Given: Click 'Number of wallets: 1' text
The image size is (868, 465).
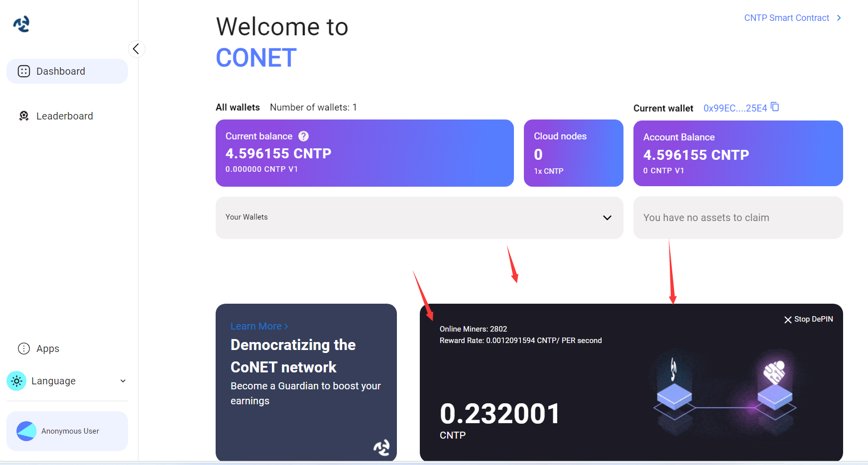Looking at the screenshot, I should 313,107.
